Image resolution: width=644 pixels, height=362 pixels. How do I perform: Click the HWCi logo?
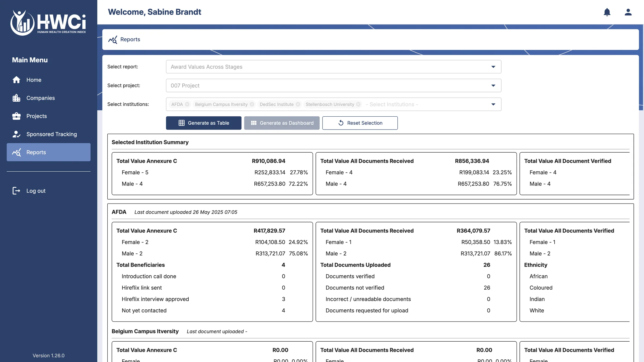(48, 23)
